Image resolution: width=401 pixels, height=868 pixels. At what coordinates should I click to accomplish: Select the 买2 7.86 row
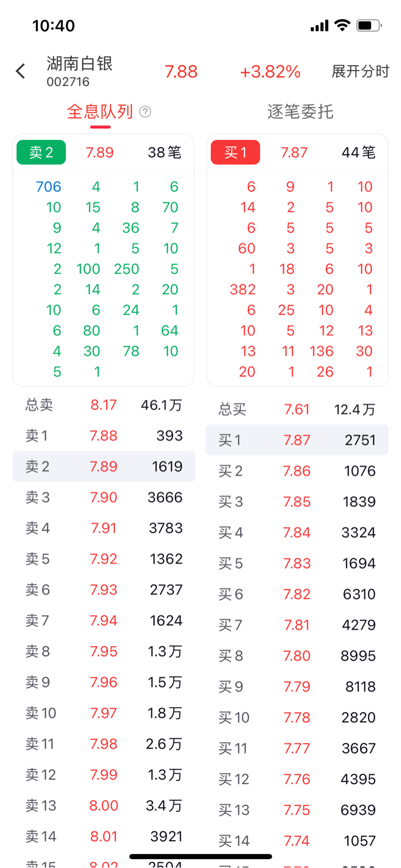(x=297, y=471)
